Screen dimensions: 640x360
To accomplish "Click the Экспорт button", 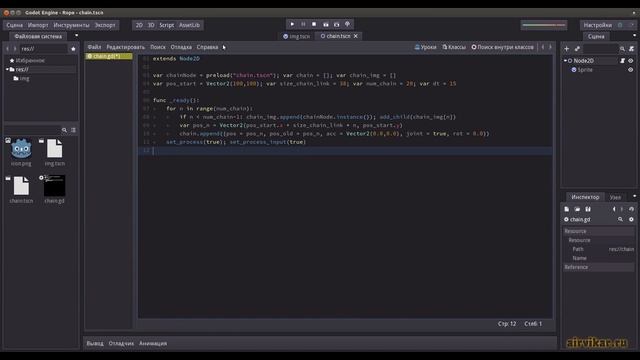I will coord(105,25).
